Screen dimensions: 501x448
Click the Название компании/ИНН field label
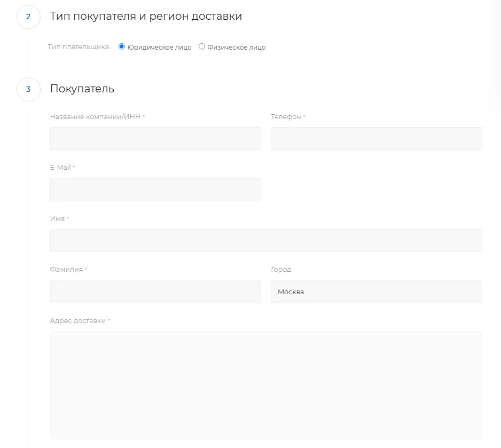(x=95, y=117)
